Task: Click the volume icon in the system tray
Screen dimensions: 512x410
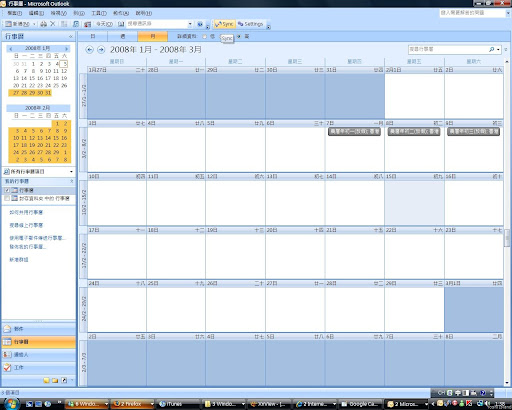Action: tap(488, 404)
